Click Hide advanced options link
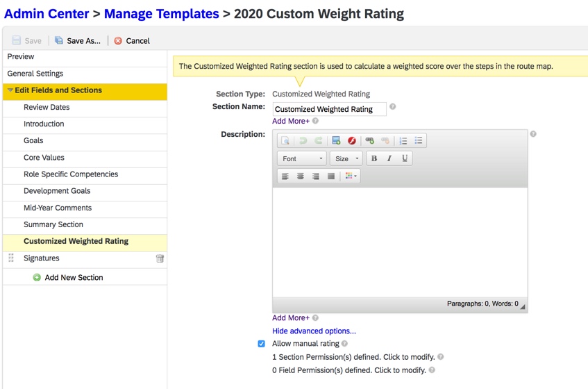This screenshot has height=389, width=588. (314, 331)
